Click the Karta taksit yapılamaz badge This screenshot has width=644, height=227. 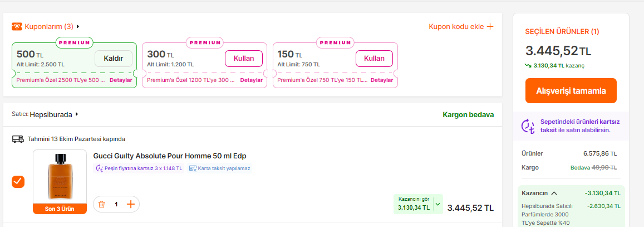tap(219, 168)
